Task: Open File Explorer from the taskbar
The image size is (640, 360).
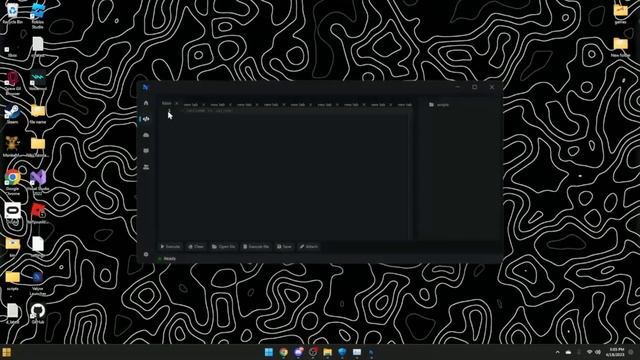Action: (327, 352)
